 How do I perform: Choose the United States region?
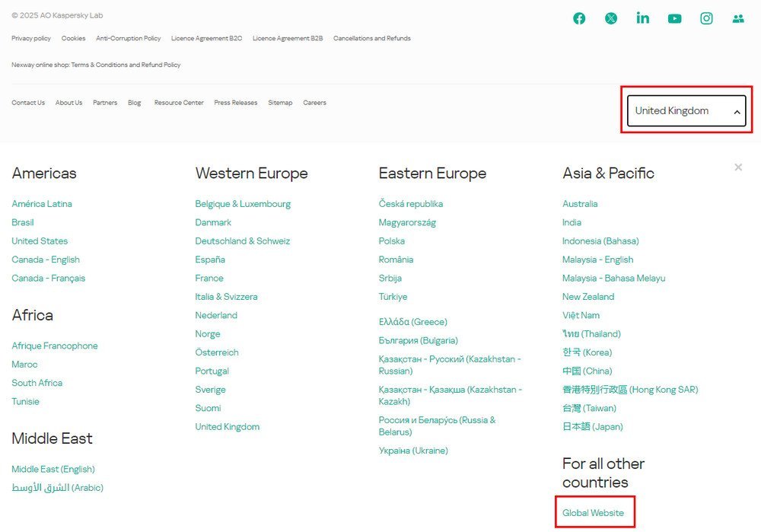pos(40,241)
